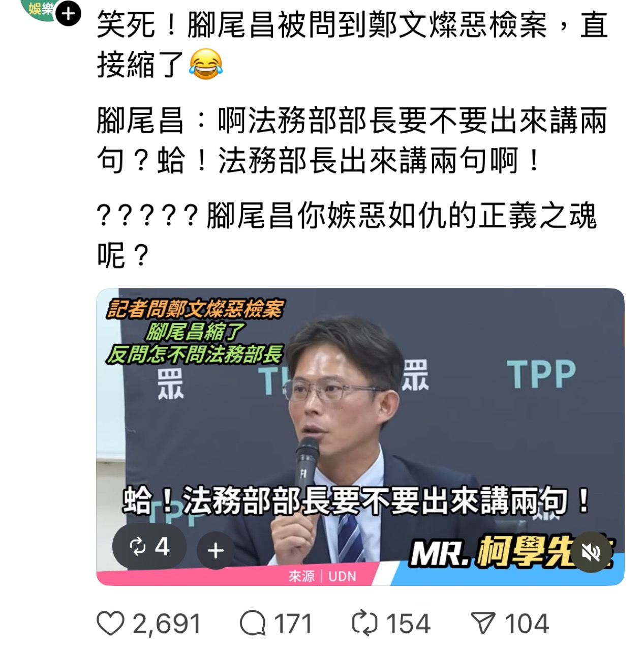The height and width of the screenshot is (651, 644).
Task: Tap the yellow video caption overlay
Action: (195, 332)
